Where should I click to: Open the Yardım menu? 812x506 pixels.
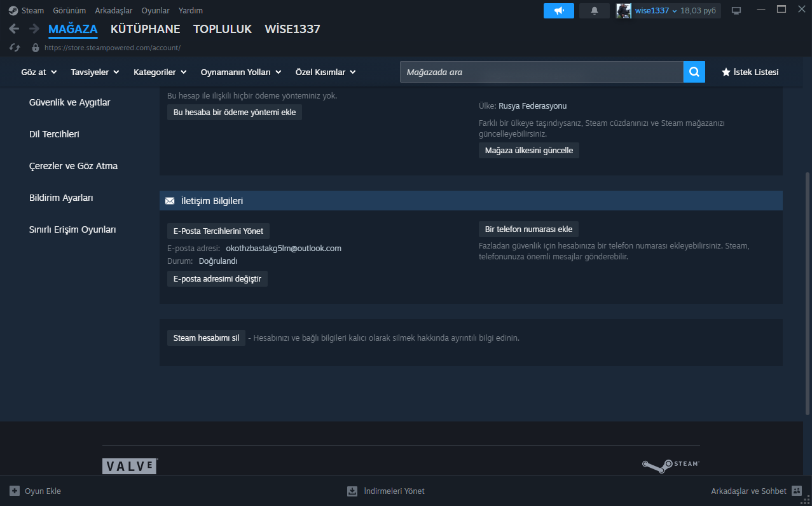(x=191, y=11)
